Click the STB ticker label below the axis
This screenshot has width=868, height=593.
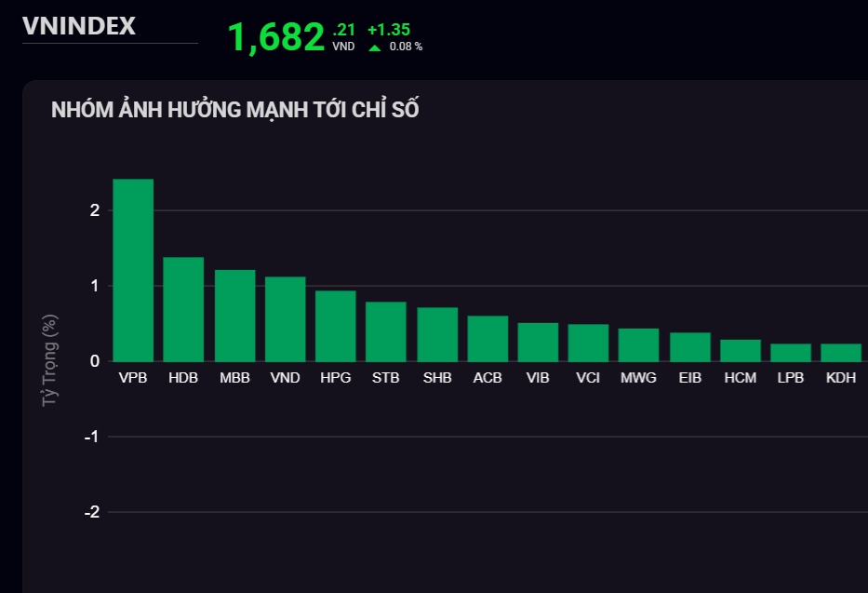(x=386, y=378)
